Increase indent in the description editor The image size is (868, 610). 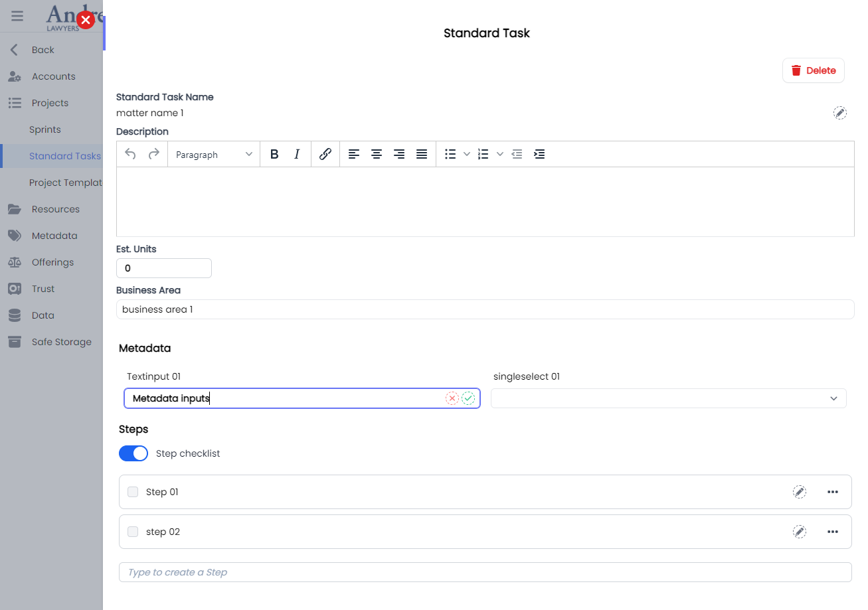(539, 154)
